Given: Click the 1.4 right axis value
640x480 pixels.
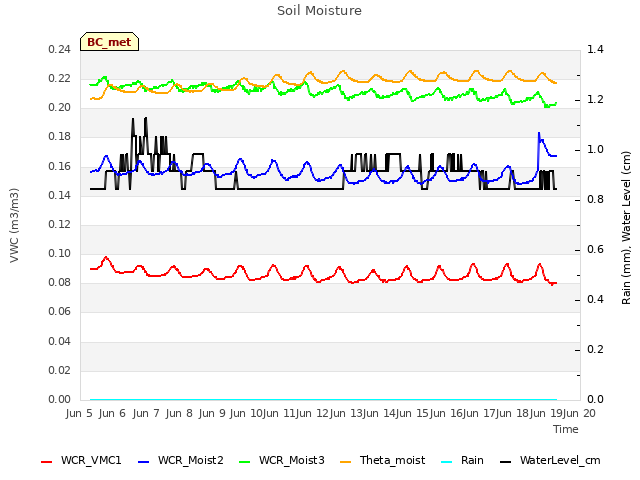Looking at the screenshot, I should coord(595,49).
